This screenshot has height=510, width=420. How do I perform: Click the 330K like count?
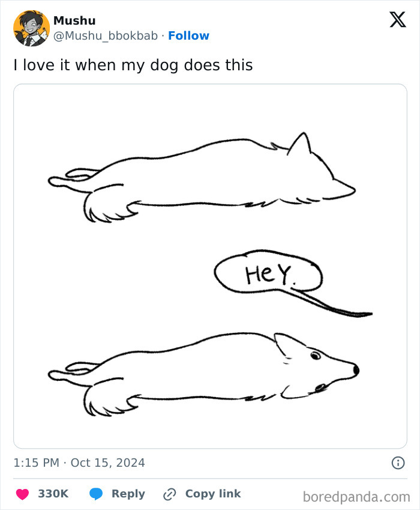click(53, 494)
